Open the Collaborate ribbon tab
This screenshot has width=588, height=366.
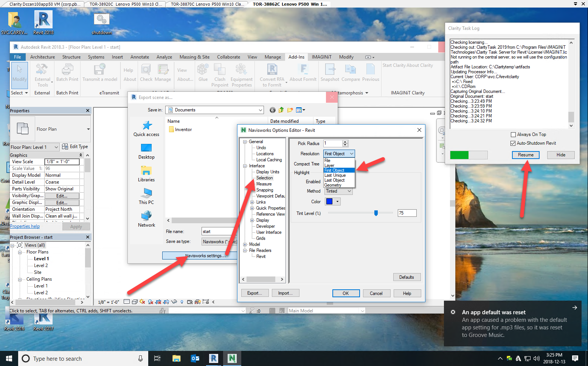point(228,57)
